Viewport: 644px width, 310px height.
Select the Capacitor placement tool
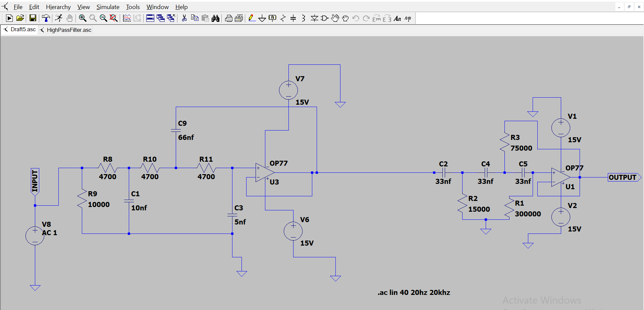click(x=293, y=18)
